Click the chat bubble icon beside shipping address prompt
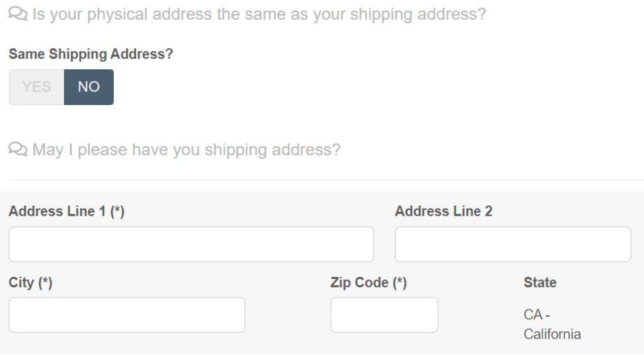644x355 pixels. click(16, 151)
